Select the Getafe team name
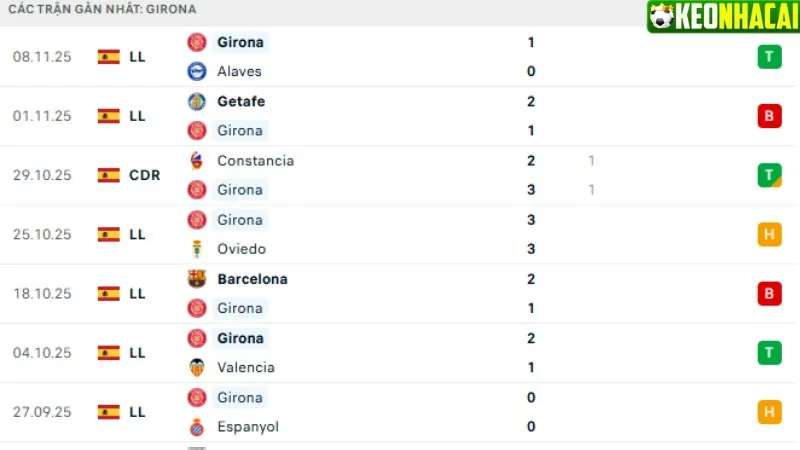The image size is (800, 450). [241, 101]
